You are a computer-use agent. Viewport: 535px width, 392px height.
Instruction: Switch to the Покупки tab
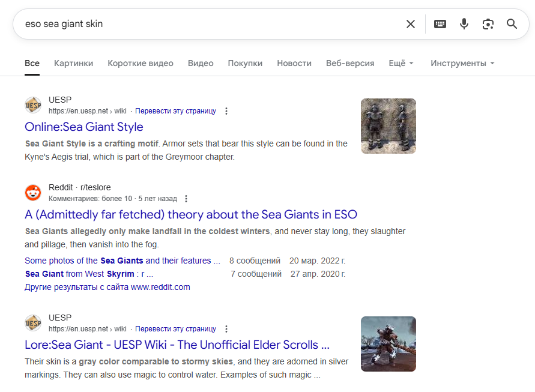tap(245, 63)
